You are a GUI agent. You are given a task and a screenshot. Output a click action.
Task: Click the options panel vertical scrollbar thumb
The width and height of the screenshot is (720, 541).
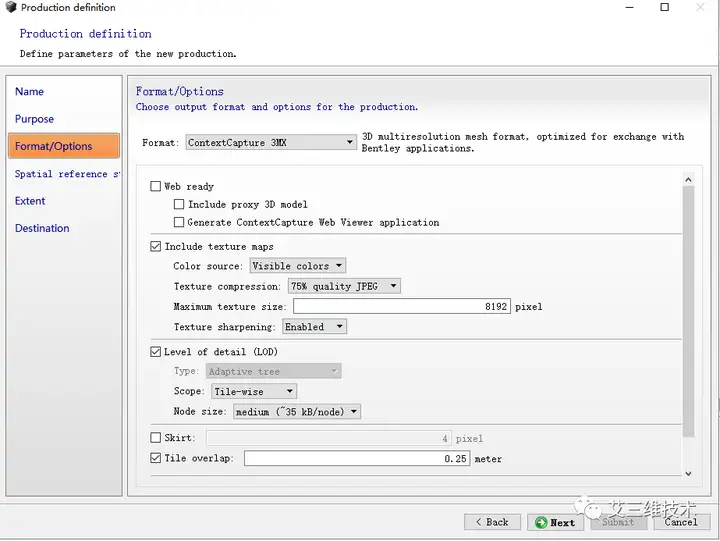[688, 311]
